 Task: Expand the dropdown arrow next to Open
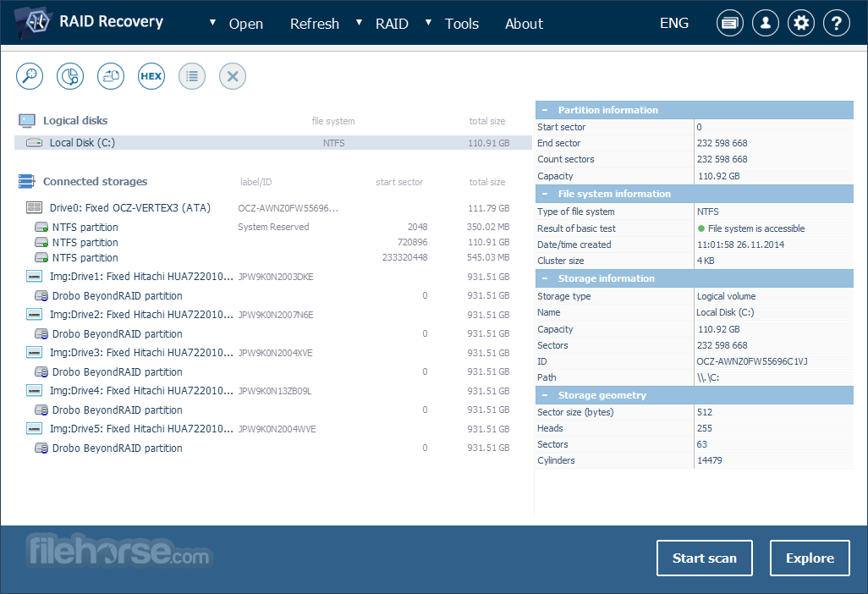[x=212, y=23]
